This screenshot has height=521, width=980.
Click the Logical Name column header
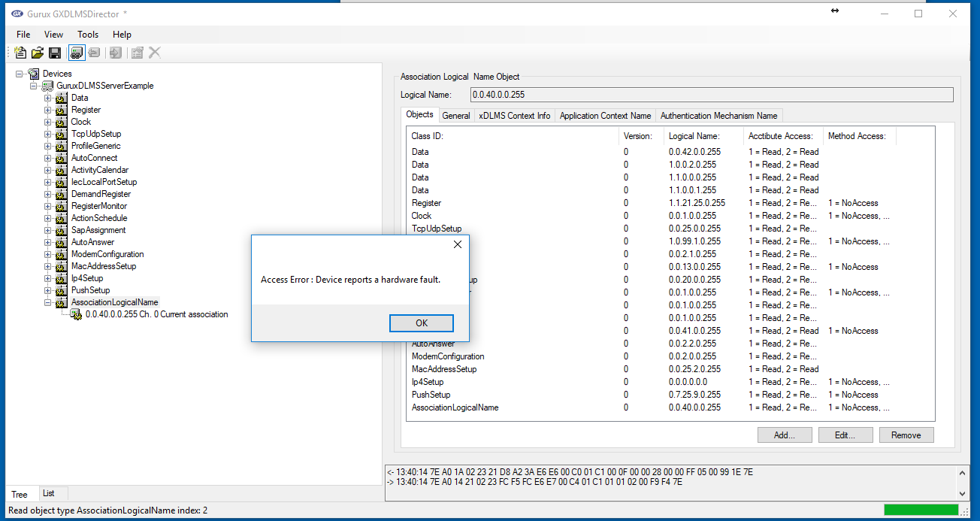point(704,136)
